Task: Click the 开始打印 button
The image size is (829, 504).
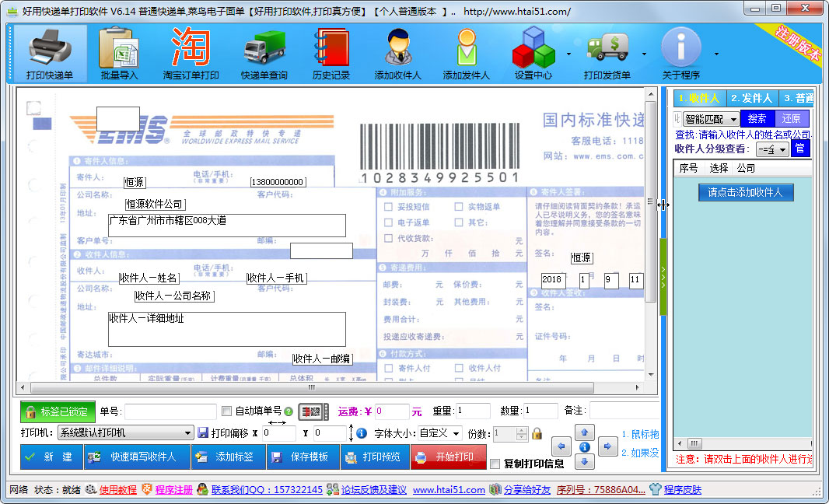Action: point(449,457)
